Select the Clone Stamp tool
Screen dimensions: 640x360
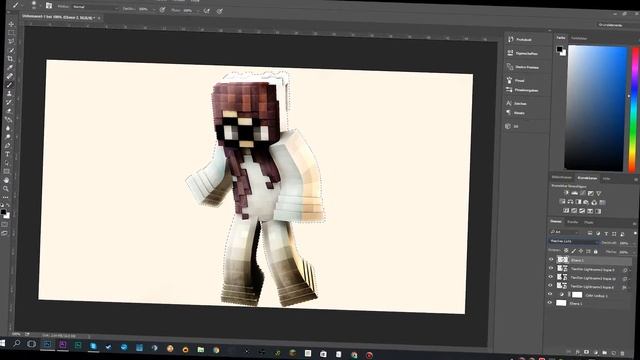(9, 93)
